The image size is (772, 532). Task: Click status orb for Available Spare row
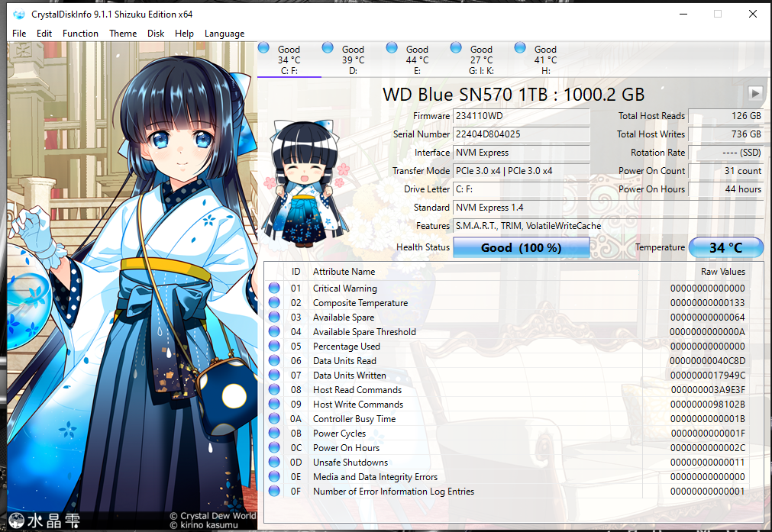click(x=274, y=317)
